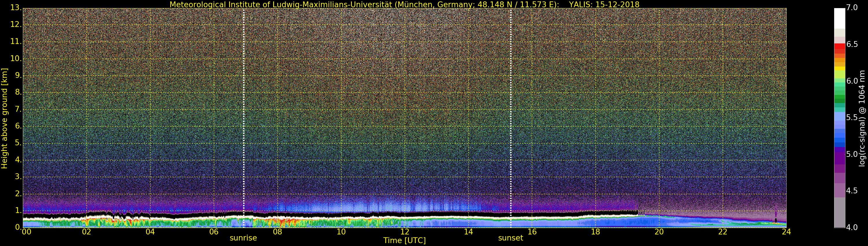Click the '11.' height tick label

point(16,41)
